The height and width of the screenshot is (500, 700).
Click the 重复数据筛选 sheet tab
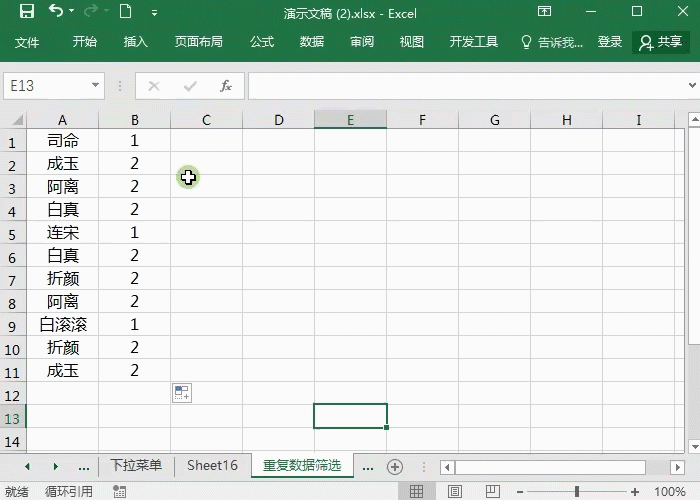tap(302, 465)
